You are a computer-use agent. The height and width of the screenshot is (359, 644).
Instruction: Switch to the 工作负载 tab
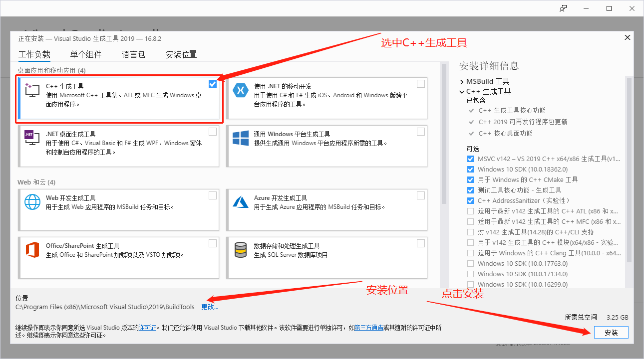coord(34,54)
